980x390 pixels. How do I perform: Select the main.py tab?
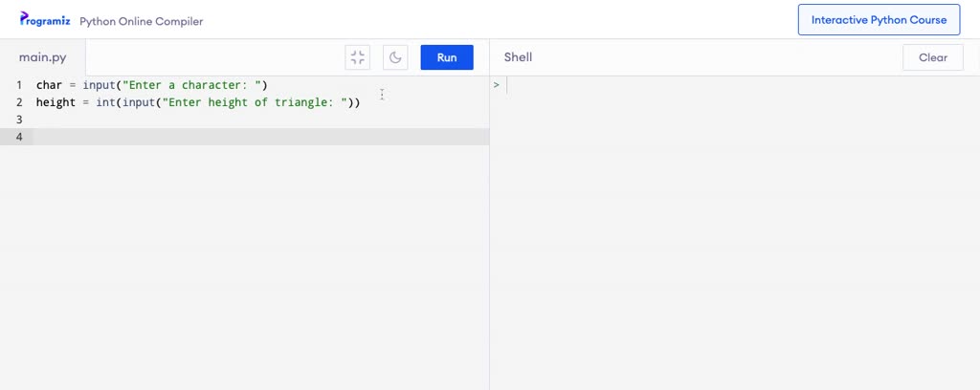[42, 57]
